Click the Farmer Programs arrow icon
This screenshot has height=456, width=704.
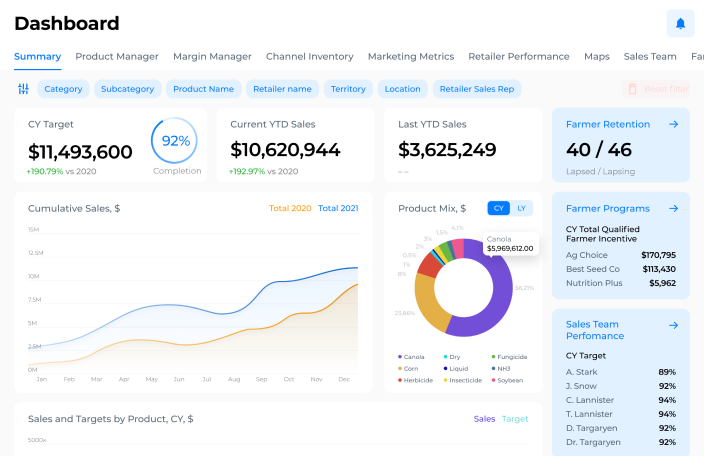pos(673,209)
